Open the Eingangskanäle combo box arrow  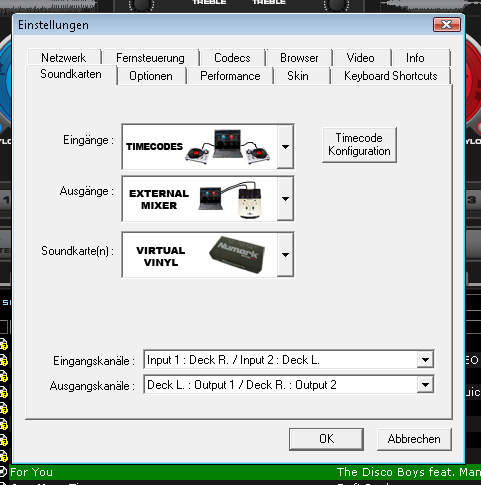tap(425, 360)
